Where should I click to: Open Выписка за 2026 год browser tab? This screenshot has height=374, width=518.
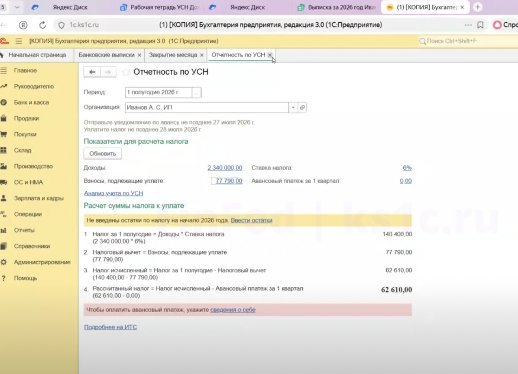coord(337,7)
